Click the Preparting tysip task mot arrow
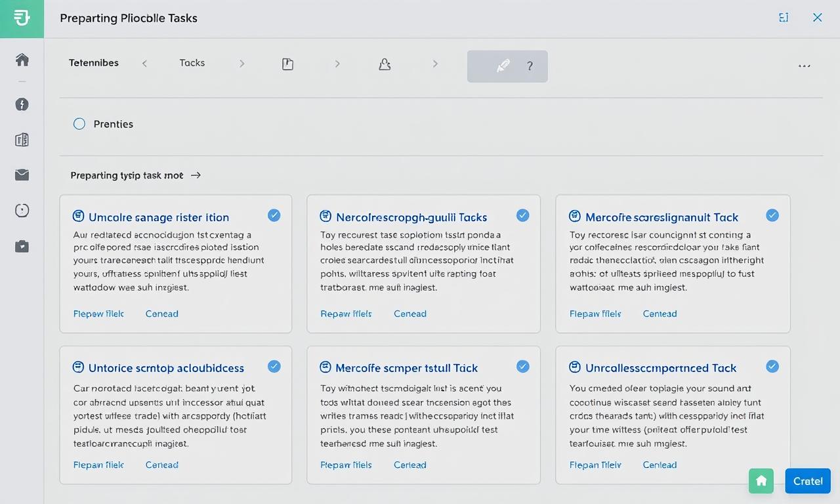 [x=196, y=175]
